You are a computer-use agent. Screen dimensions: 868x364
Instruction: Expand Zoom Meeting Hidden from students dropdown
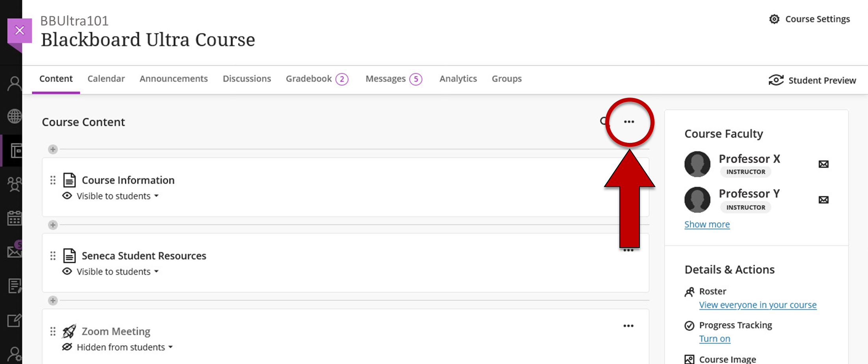pyautogui.click(x=125, y=347)
